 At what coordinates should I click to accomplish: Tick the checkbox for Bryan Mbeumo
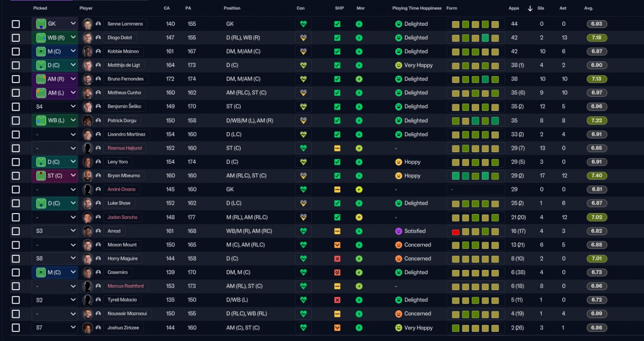tap(16, 176)
